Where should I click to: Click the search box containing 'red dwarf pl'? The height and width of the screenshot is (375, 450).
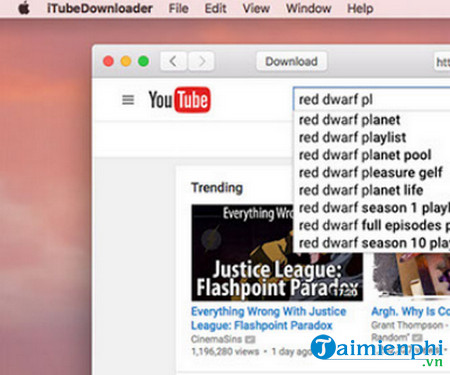(x=372, y=99)
